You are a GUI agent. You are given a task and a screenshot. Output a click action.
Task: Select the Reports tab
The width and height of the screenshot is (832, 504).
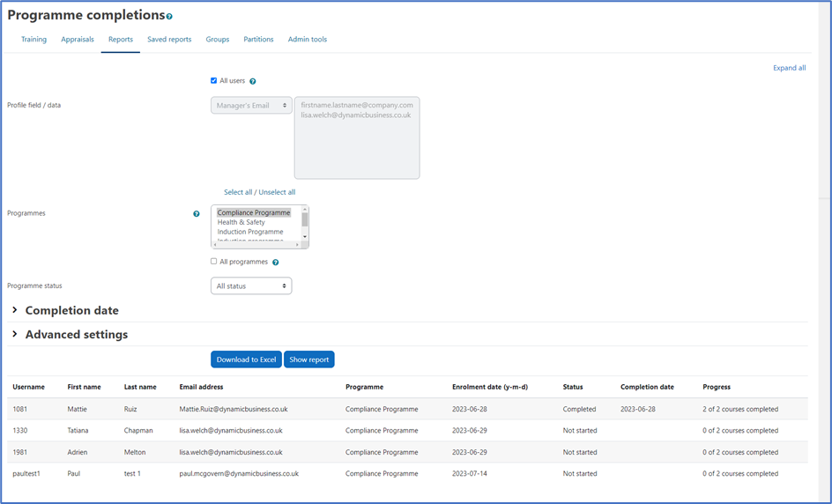[121, 40]
